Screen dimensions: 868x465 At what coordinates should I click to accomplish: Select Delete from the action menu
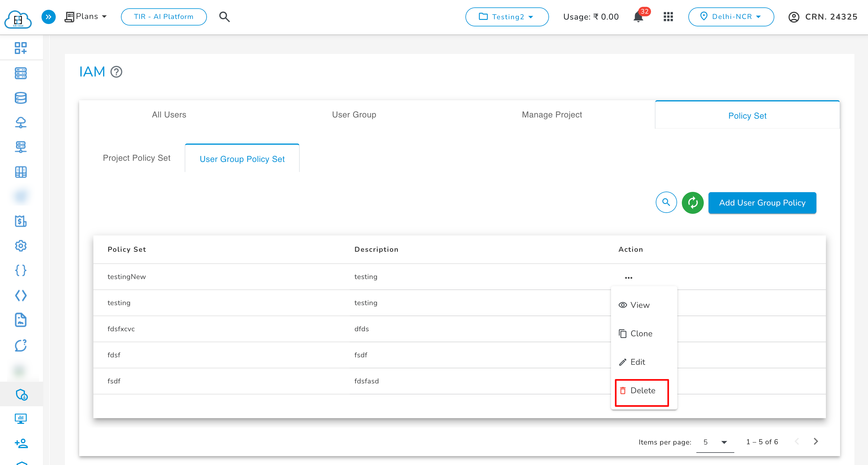642,391
